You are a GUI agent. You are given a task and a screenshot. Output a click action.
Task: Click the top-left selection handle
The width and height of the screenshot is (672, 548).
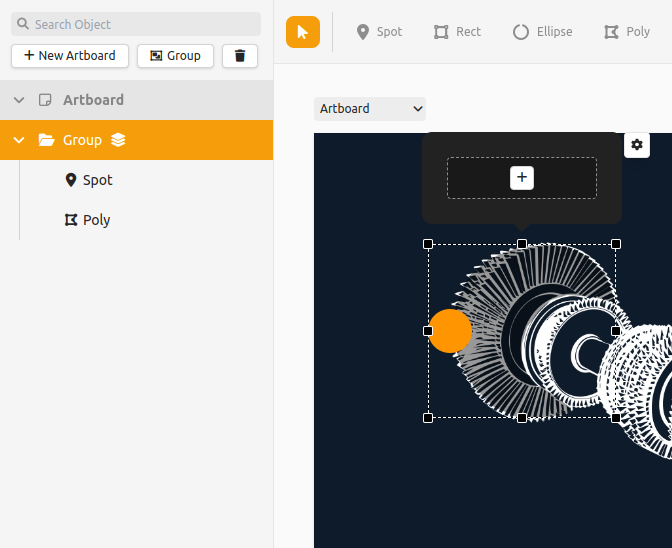(x=428, y=244)
